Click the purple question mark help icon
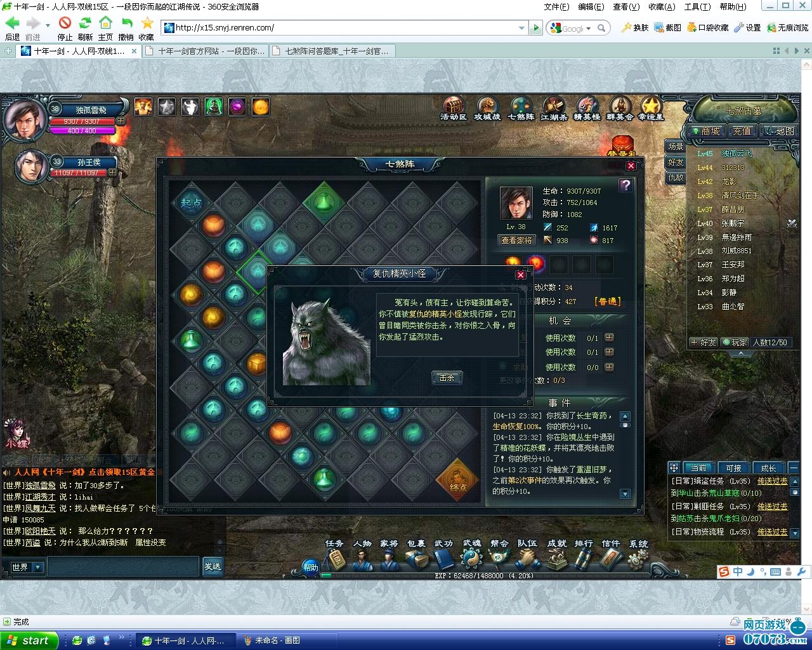The height and width of the screenshot is (650, 812). coord(625,185)
